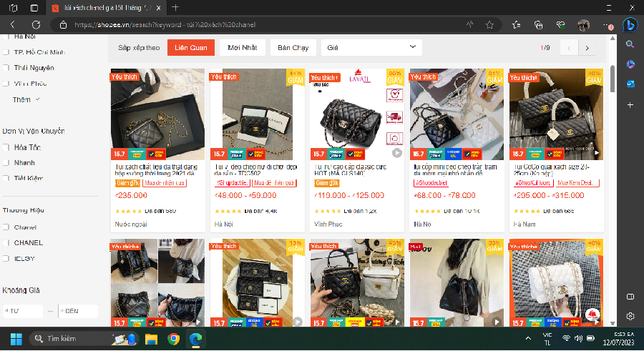The width and height of the screenshot is (644, 351).
Task: Check the TP. Hồ Chí Minh filter
Action: [x=6, y=52]
